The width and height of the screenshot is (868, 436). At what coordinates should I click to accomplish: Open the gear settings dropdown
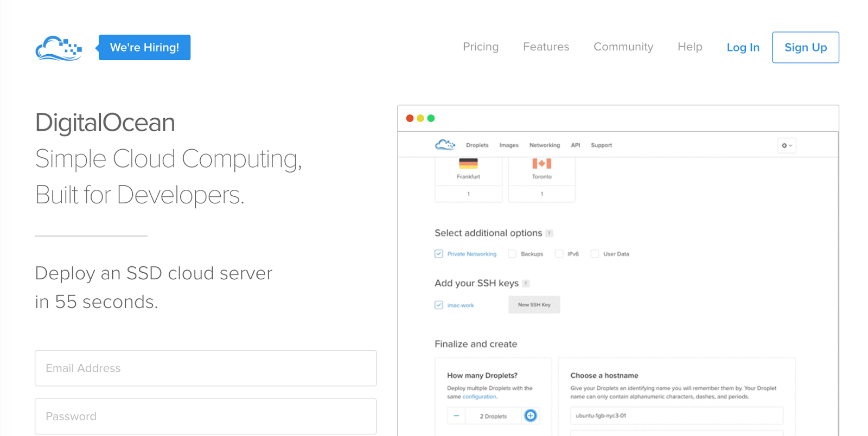[x=787, y=145]
